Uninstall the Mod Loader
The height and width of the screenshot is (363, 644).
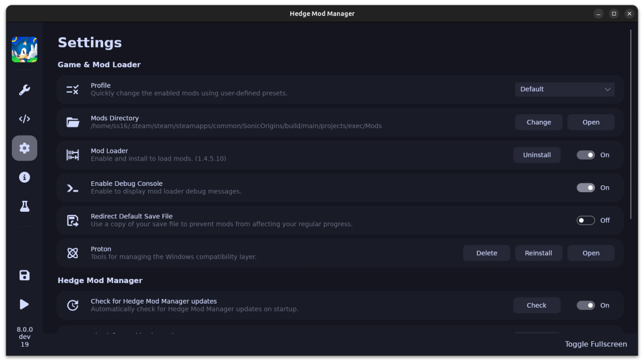[537, 155]
